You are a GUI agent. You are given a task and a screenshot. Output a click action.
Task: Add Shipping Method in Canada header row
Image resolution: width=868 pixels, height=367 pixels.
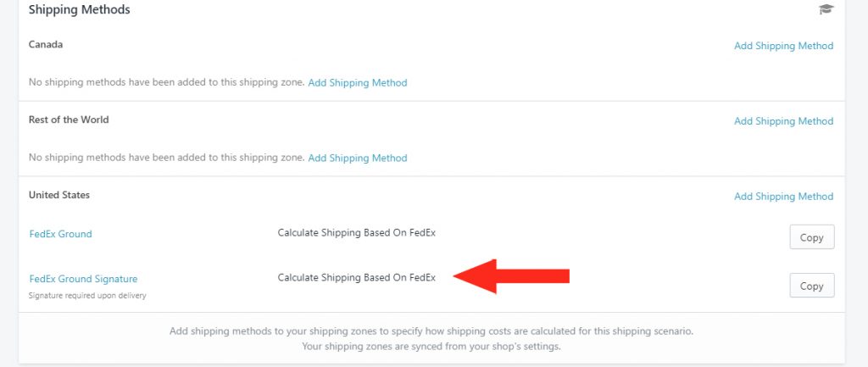tap(783, 46)
